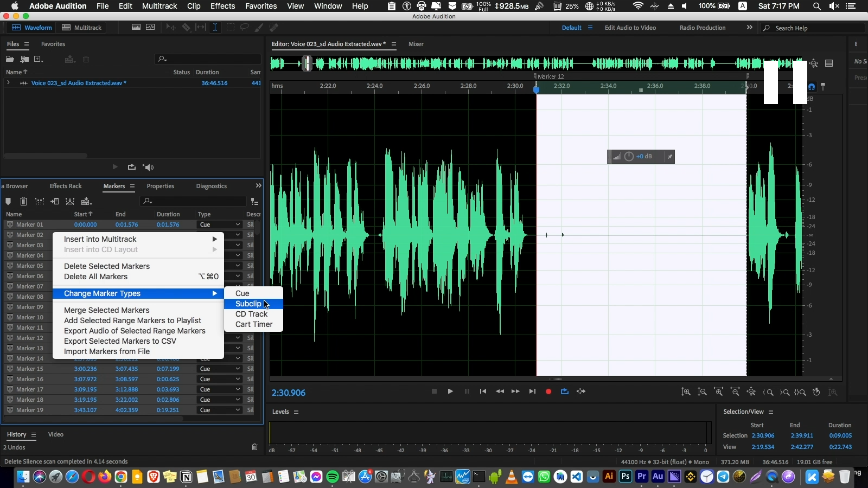Image resolution: width=868 pixels, height=488 pixels.
Task: Click the Open File folder icon
Action: point(10,59)
